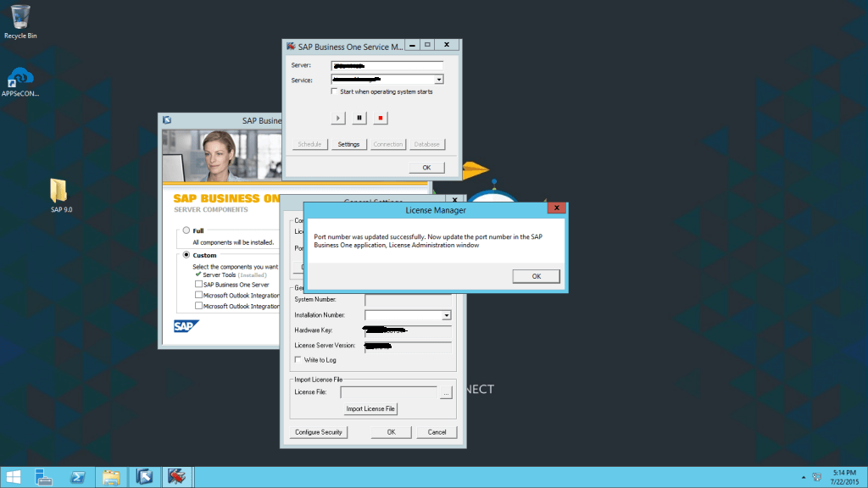The height and width of the screenshot is (488, 868).
Task: Click the License File path field
Action: [388, 392]
